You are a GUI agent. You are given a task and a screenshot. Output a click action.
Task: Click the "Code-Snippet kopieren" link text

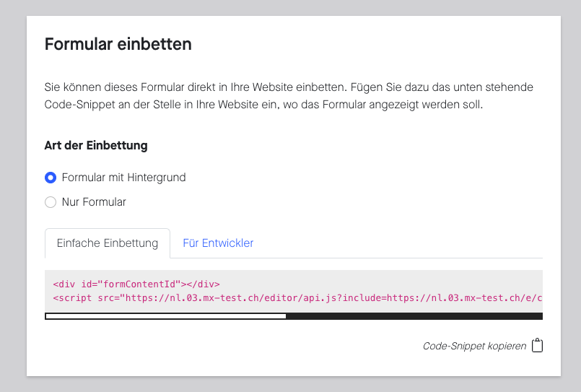[x=474, y=347]
